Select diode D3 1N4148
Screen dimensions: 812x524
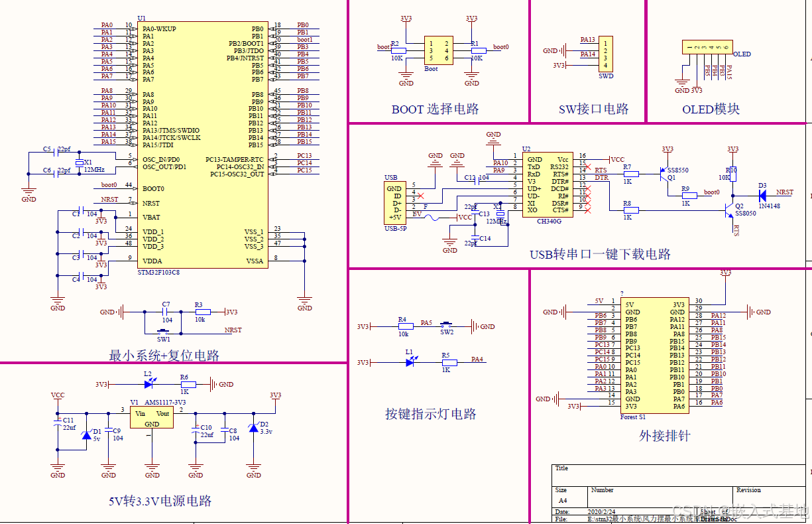(763, 196)
